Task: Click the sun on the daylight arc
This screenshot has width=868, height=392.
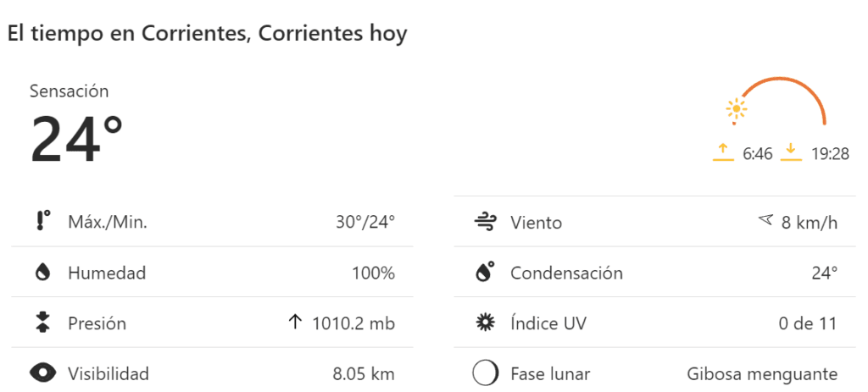Action: tap(737, 108)
